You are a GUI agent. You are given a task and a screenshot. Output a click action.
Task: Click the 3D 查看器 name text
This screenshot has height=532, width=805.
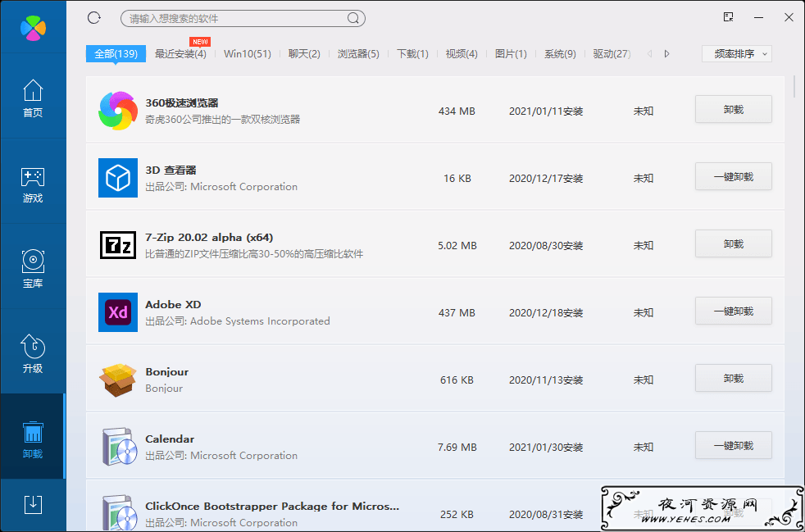(171, 170)
